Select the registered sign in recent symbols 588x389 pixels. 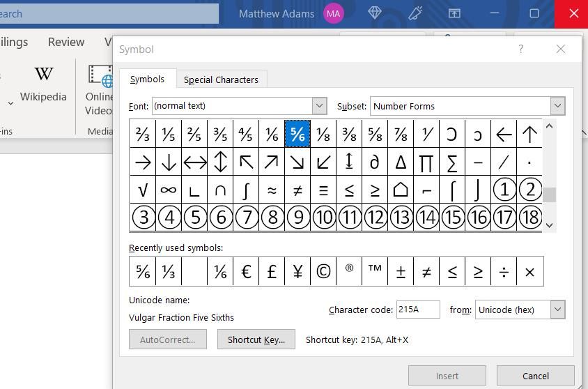pyautogui.click(x=349, y=271)
